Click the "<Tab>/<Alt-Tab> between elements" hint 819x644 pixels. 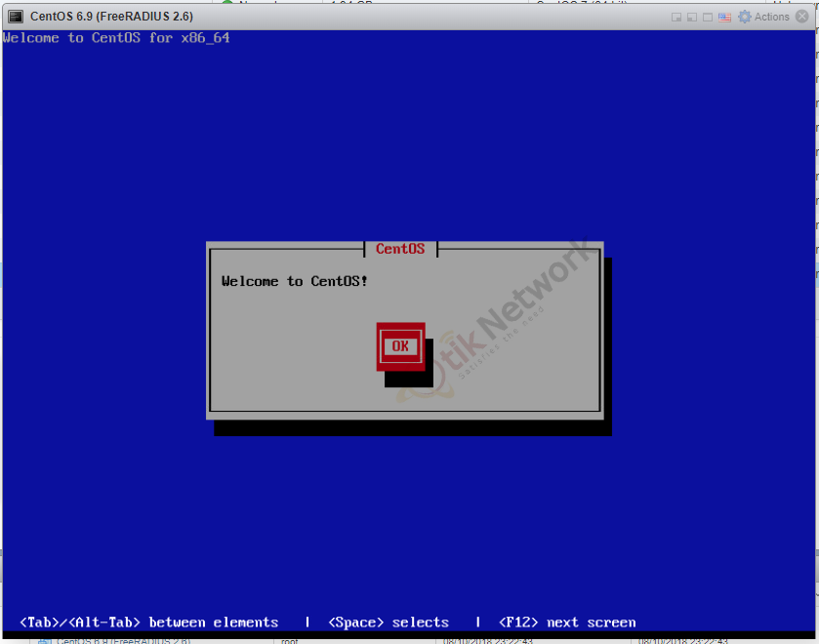pyautogui.click(x=148, y=623)
